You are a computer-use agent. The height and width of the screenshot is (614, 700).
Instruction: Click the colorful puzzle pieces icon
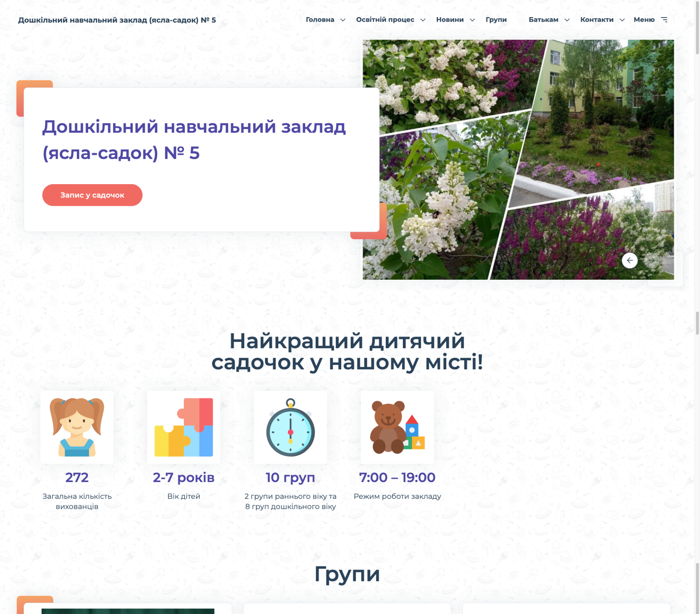coord(184,427)
